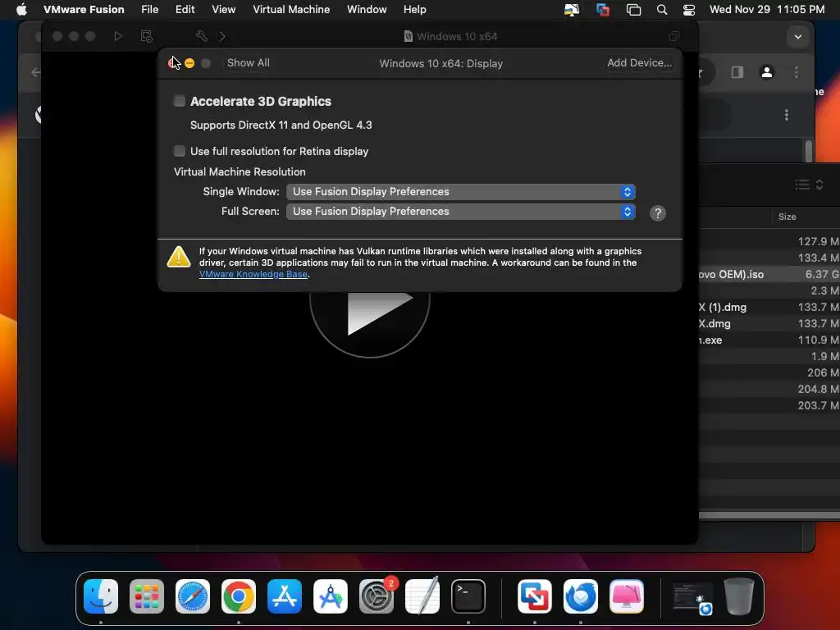Screen dimensions: 840x630
Task: Click the Size column header
Action: click(787, 217)
